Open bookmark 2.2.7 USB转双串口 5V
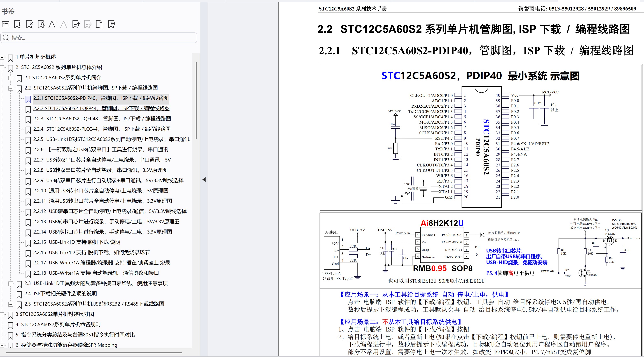 point(102,160)
